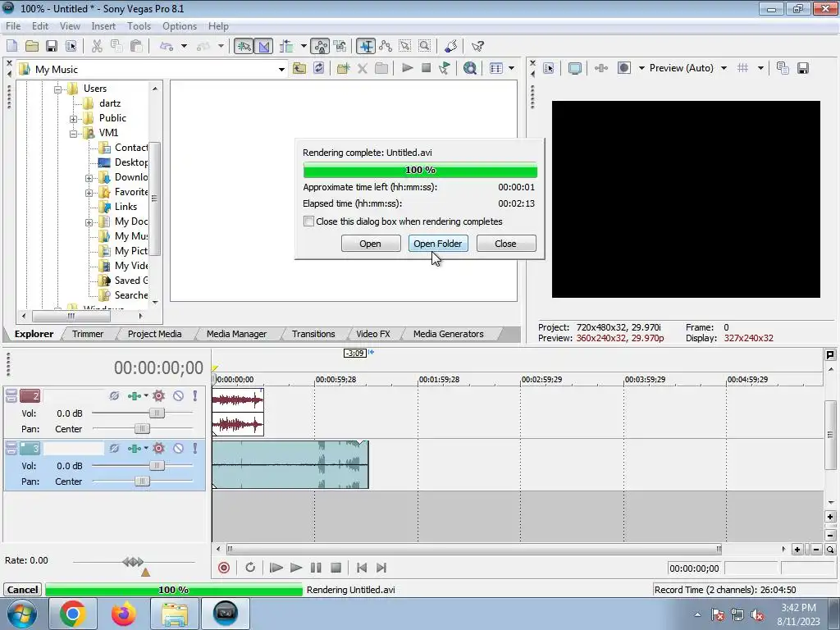Toggle Auto Preview in Explorer toolbar

click(444, 68)
